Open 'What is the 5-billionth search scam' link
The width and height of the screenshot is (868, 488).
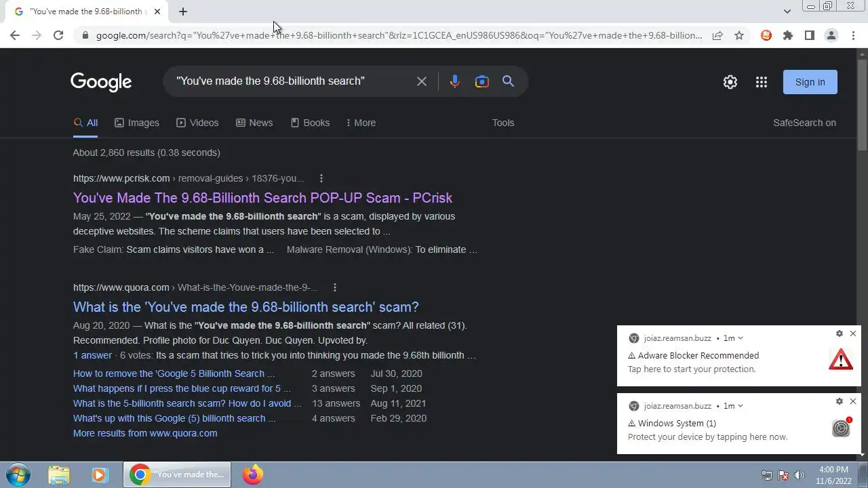(187, 403)
